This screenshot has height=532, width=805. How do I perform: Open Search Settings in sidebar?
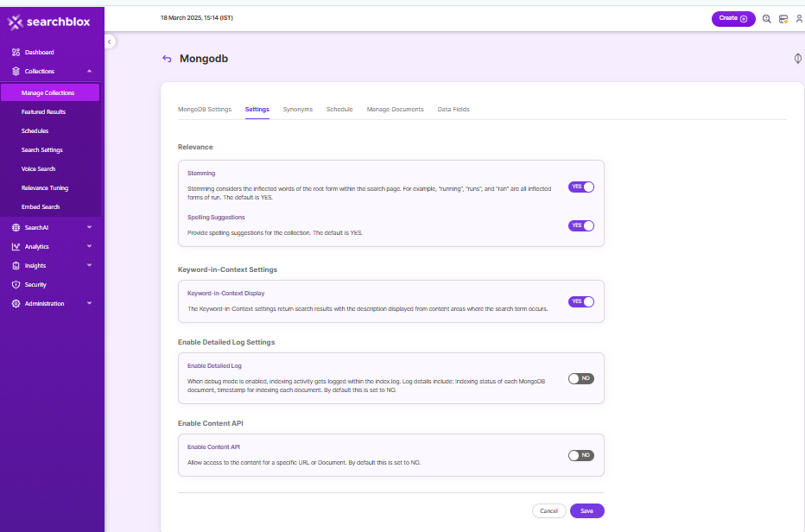coord(42,150)
